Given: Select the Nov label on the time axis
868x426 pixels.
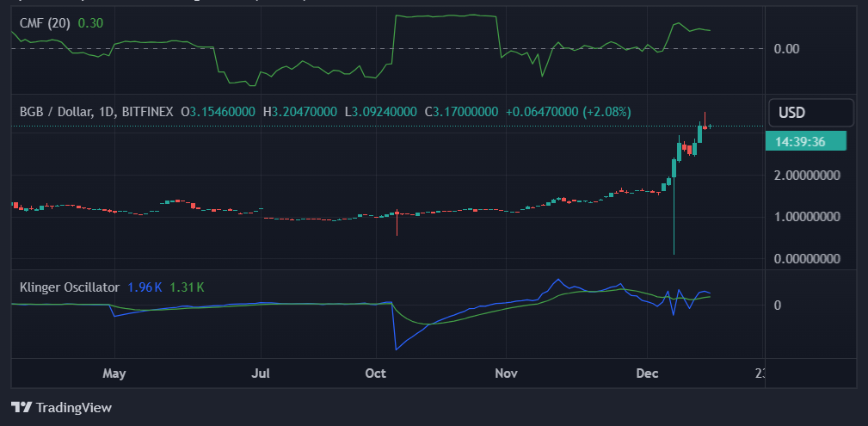Looking at the screenshot, I should pyautogui.click(x=507, y=374).
